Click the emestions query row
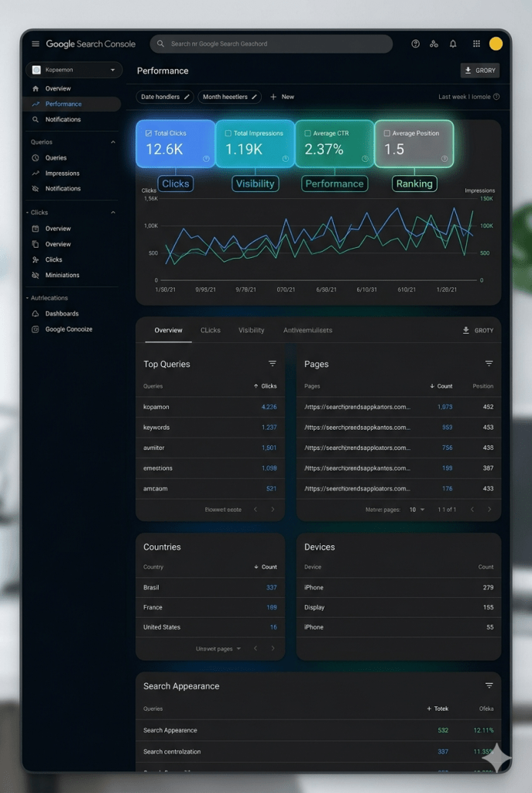The height and width of the screenshot is (793, 532). [210, 469]
